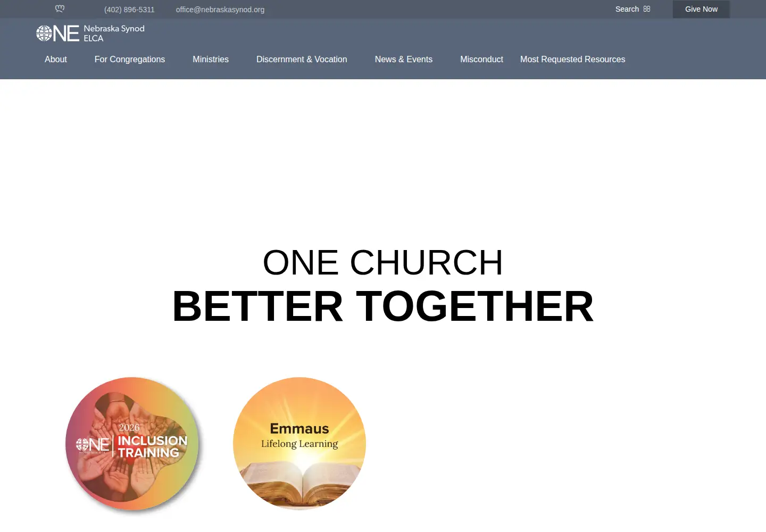The height and width of the screenshot is (532, 766).
Task: Open the News & Events menu
Action: pyautogui.click(x=404, y=60)
